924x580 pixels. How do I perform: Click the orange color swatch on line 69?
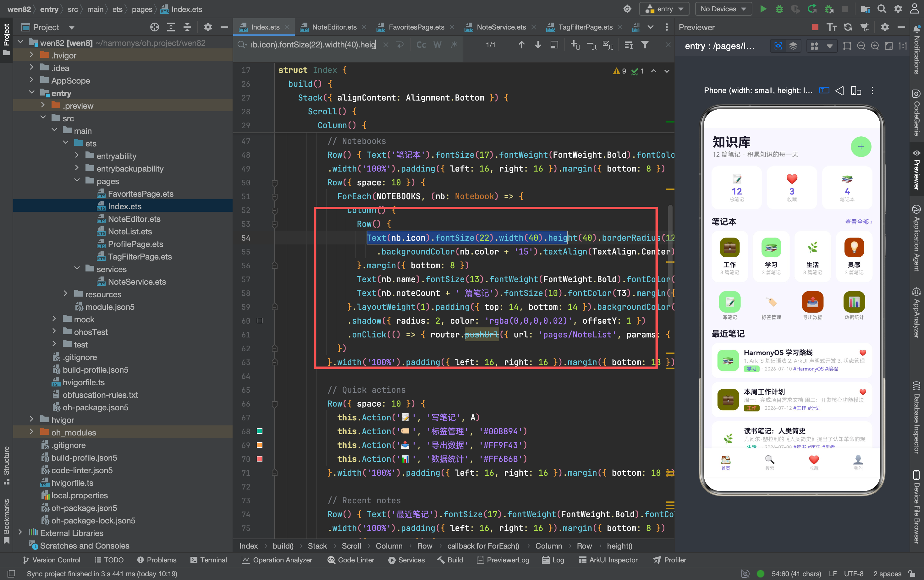(259, 445)
